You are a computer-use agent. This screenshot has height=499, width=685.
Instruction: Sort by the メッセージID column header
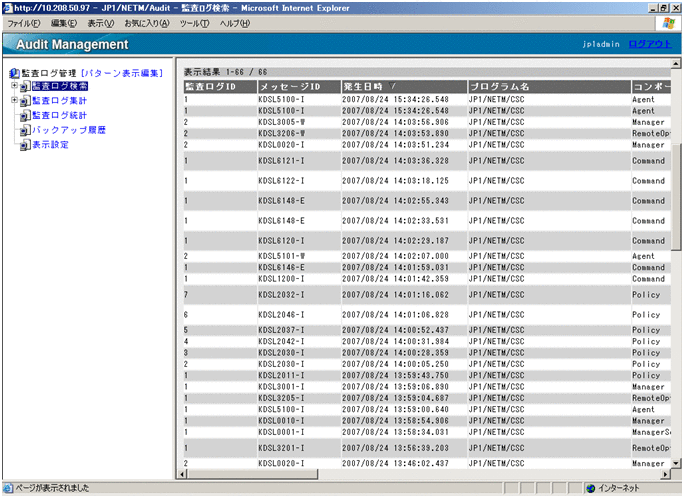(x=289, y=87)
